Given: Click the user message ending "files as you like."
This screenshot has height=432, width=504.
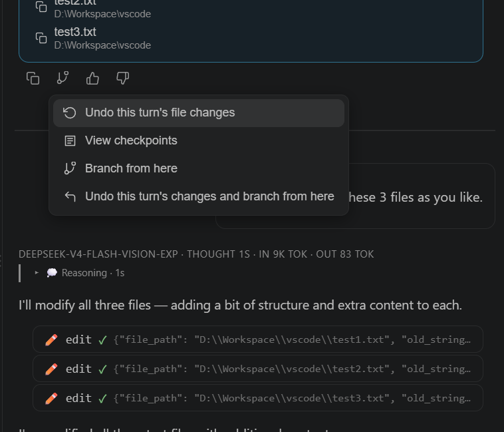Looking at the screenshot, I should pos(416,197).
